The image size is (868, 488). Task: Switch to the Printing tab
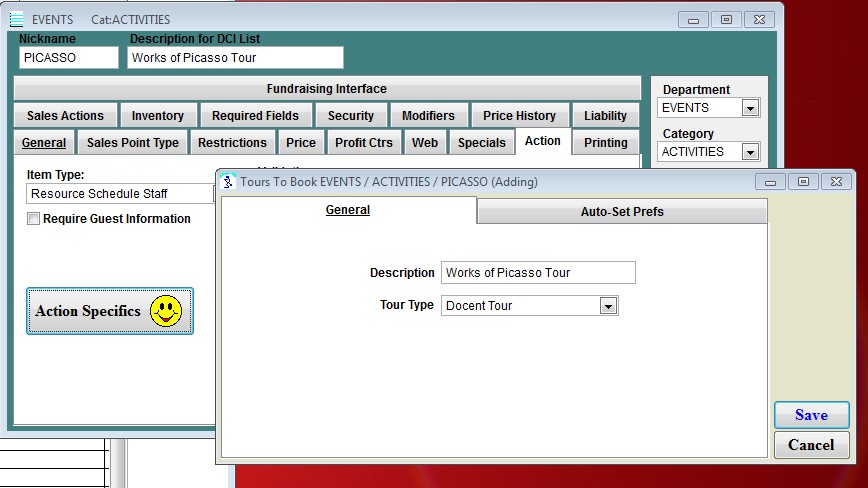pos(606,143)
